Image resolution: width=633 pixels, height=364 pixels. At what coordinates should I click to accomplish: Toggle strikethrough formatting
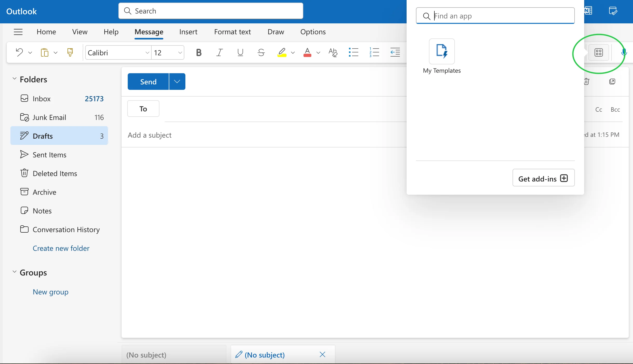(261, 52)
